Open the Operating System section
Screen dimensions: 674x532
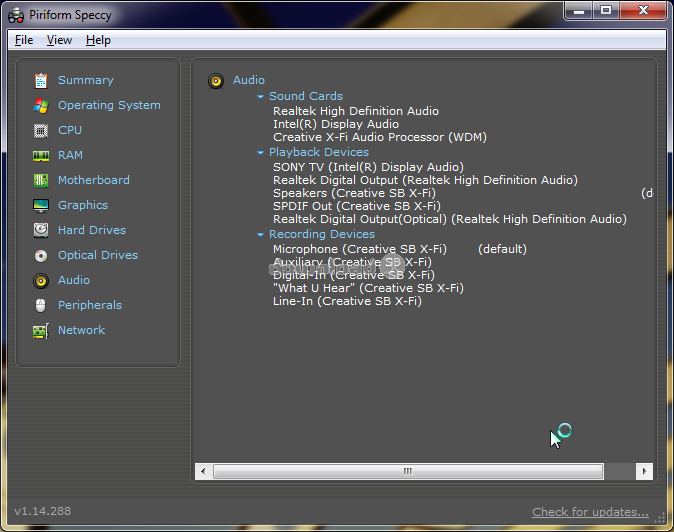click(109, 105)
